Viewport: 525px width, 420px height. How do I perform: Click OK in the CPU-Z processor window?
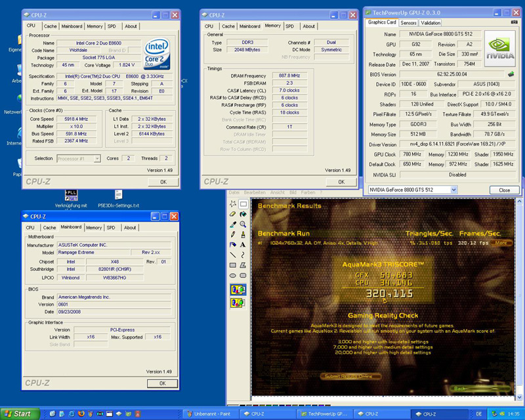coord(163,182)
